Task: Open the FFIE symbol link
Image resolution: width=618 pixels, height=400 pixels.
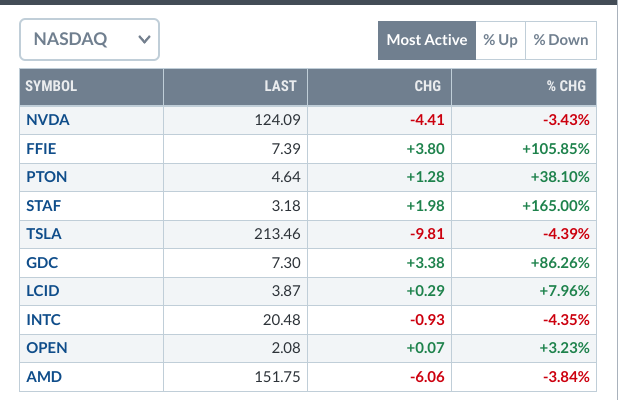Action: click(41, 149)
